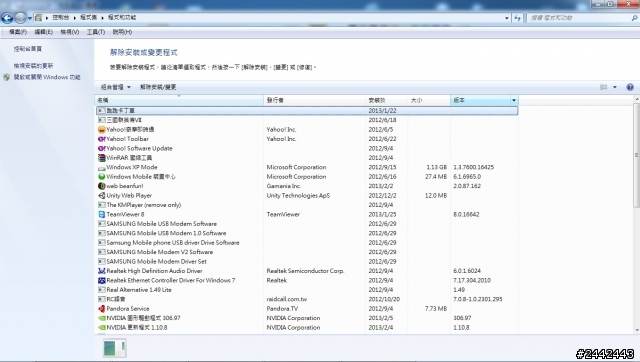Image resolution: width=640 pixels, height=362 pixels.
Task: Open the View (V) menu
Action: 69,32
